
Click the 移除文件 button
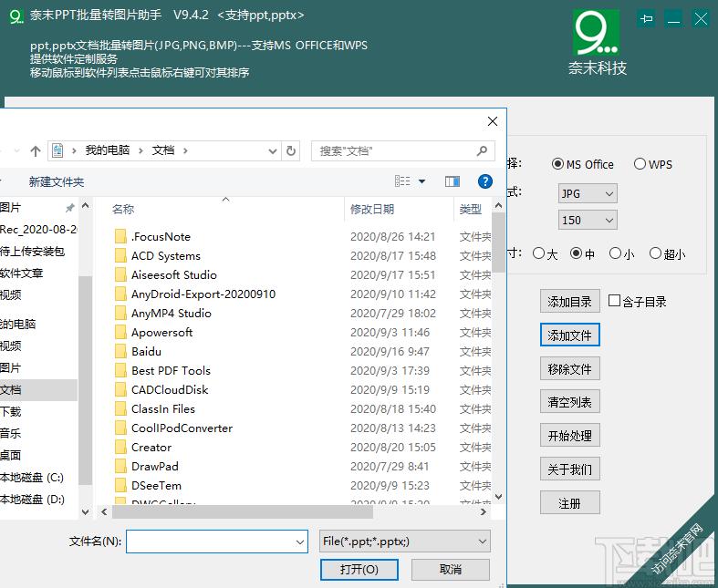(x=569, y=369)
